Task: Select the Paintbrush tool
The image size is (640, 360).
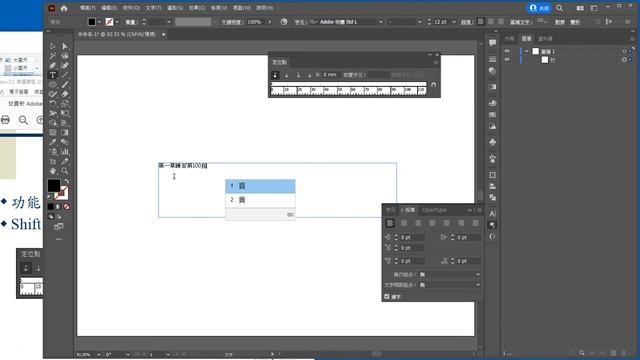Action: click(x=65, y=85)
